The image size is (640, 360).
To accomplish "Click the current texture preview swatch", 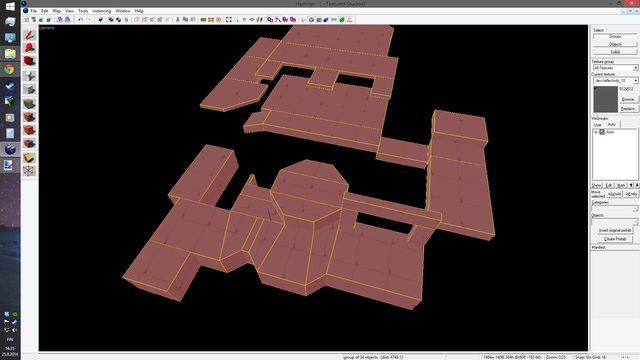I will (x=605, y=99).
